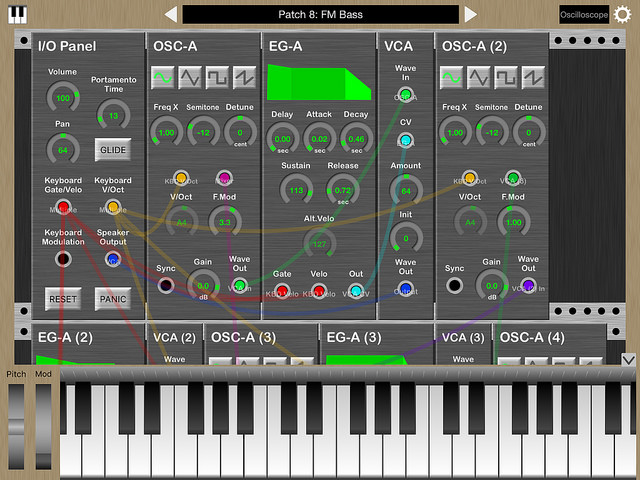Toggle the GLIDE switch
Screen dimensions: 640x480
coord(113,149)
